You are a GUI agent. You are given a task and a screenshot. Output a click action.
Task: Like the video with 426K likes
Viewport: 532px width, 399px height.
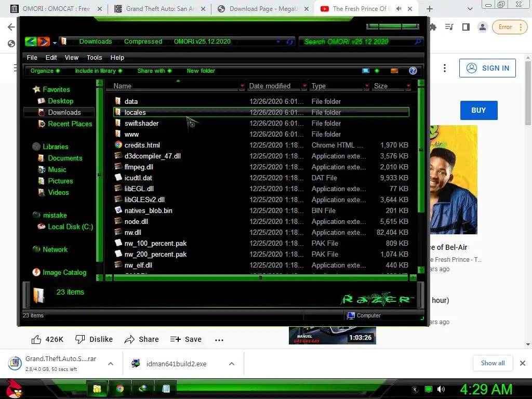click(x=47, y=339)
